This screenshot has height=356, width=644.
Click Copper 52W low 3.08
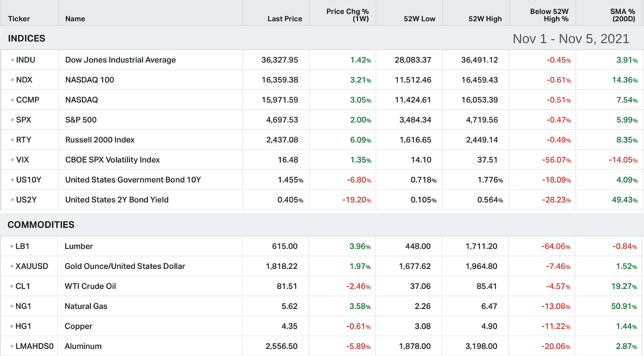pyautogui.click(x=423, y=326)
